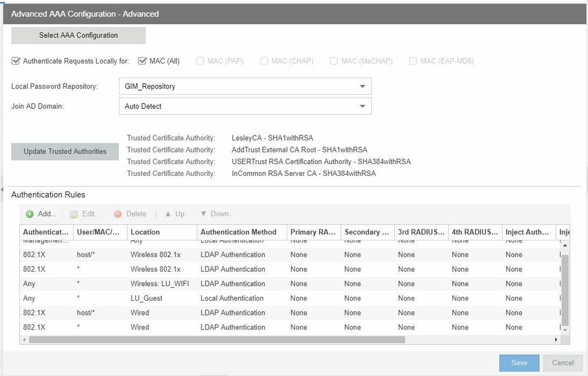Move rule Down with the arrow icon
588x376 pixels.
point(204,214)
